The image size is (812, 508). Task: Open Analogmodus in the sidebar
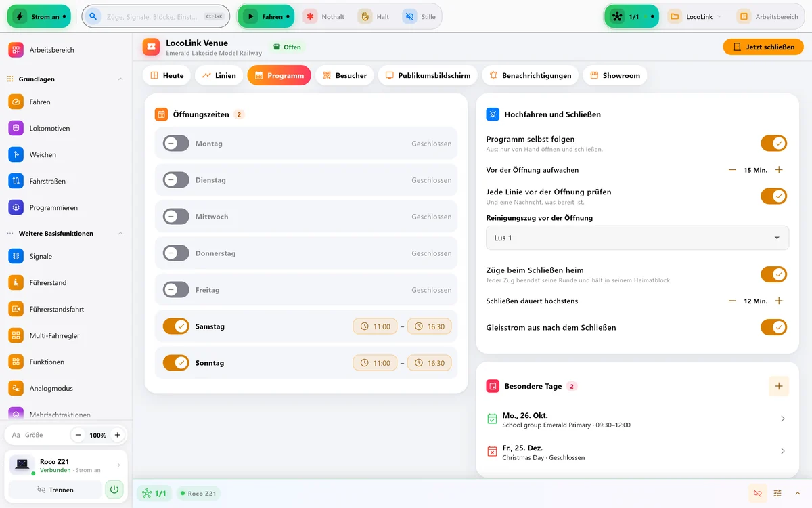point(66,388)
